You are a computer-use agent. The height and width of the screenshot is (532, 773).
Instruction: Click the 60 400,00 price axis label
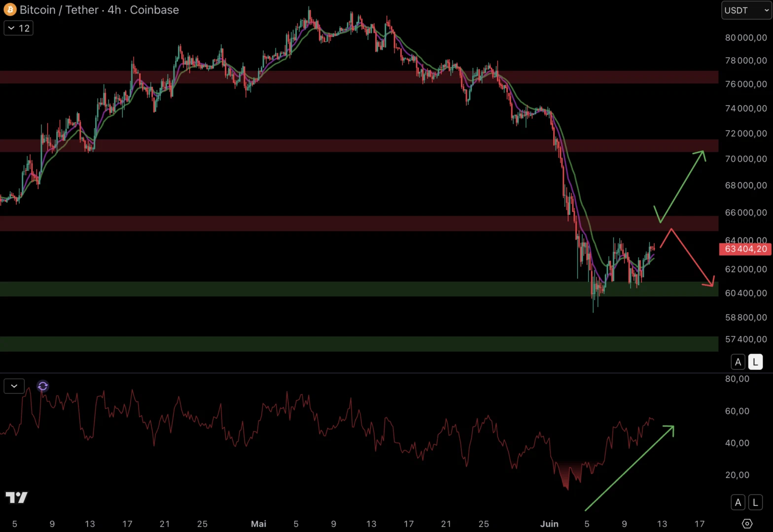tap(746, 293)
